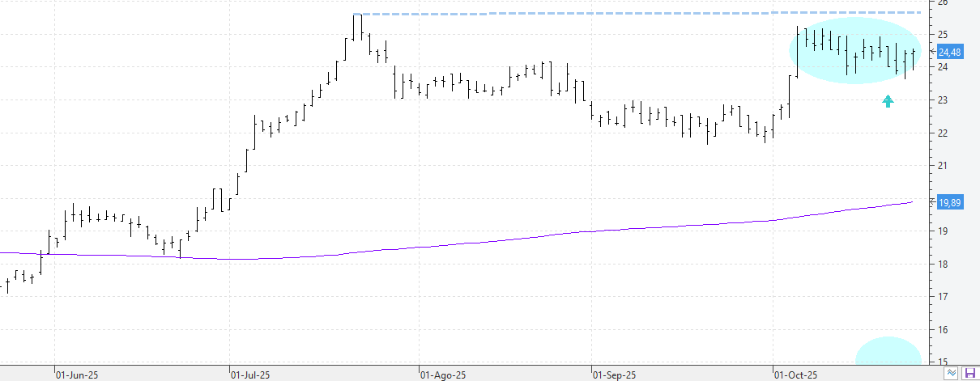This screenshot has height=381, width=980.
Task: Select the purple moving average line
Action: click(x=486, y=242)
